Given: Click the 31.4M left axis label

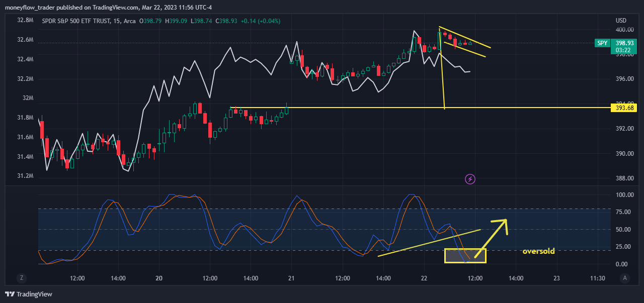Looking at the screenshot, I should coord(25,157).
